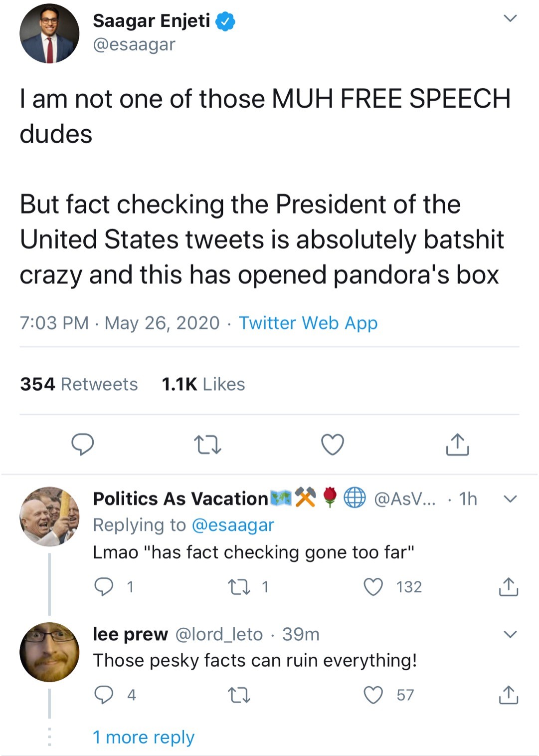Screen dimensions: 539x756
Task: Reply to the Politics As Vacation comment
Action: 104,587
